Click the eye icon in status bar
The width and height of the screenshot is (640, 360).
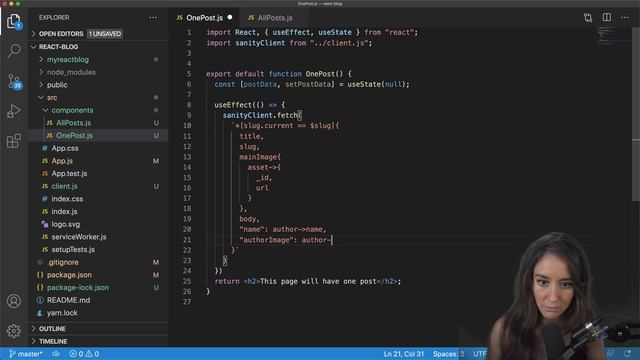pyautogui.click(x=56, y=354)
